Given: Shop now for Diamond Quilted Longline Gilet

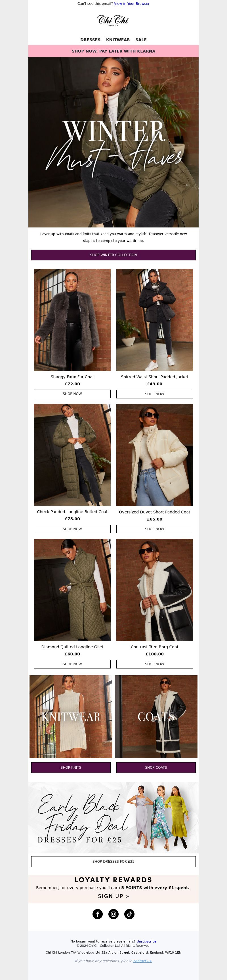Looking at the screenshot, I should tap(72, 664).
